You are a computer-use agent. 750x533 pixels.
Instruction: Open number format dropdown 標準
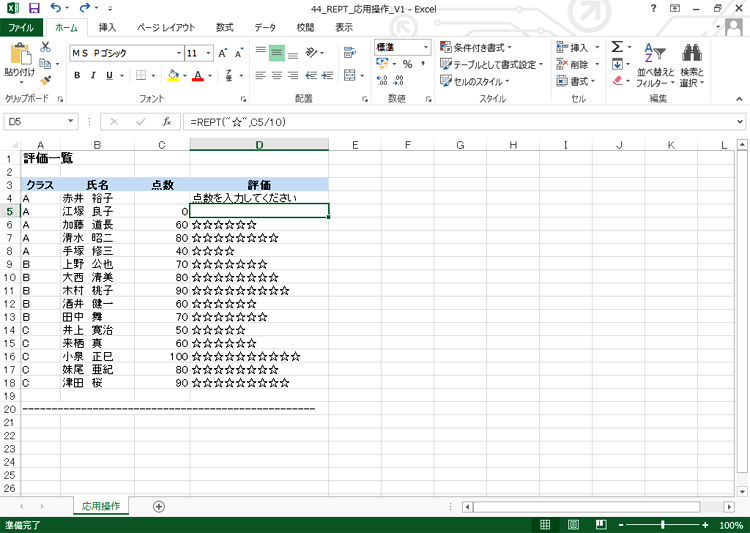click(x=425, y=47)
